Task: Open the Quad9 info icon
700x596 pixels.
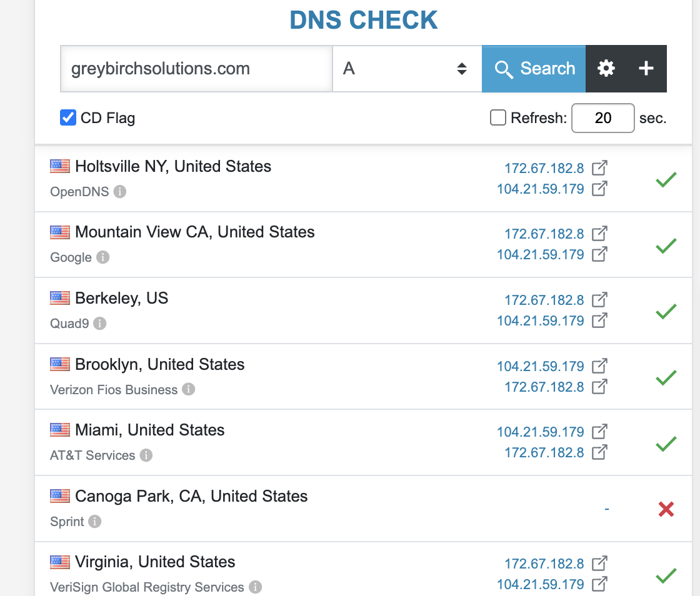Action: 100,324
